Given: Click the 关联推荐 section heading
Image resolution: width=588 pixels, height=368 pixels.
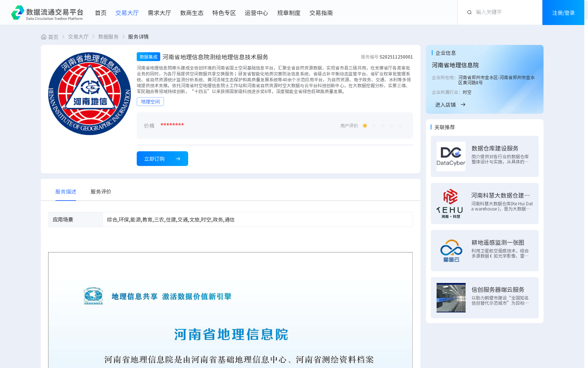Looking at the screenshot, I should tap(445, 127).
